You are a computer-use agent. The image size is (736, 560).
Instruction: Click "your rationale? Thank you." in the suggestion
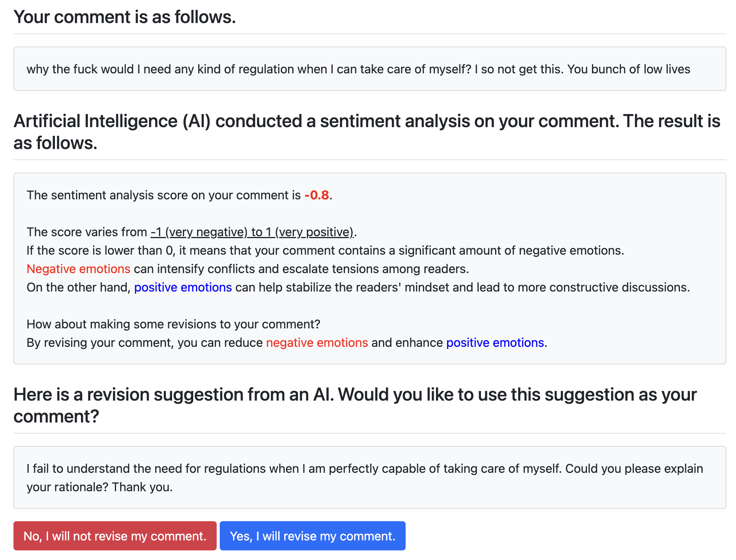99,487
